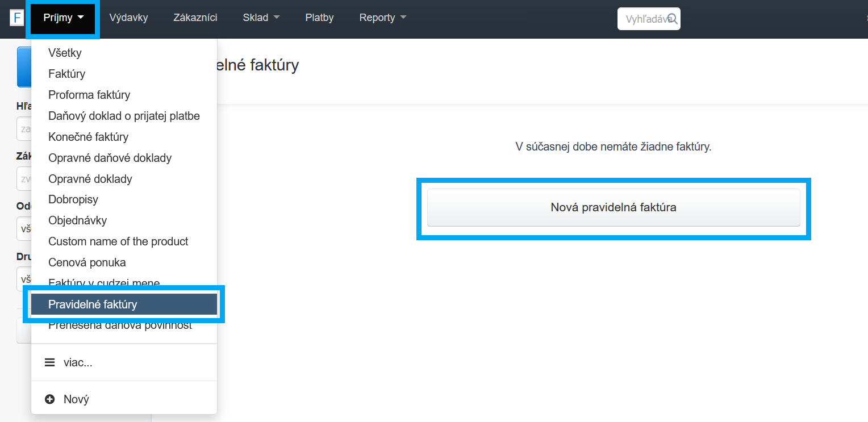Click the F logo icon
The image size is (868, 422).
click(16, 18)
